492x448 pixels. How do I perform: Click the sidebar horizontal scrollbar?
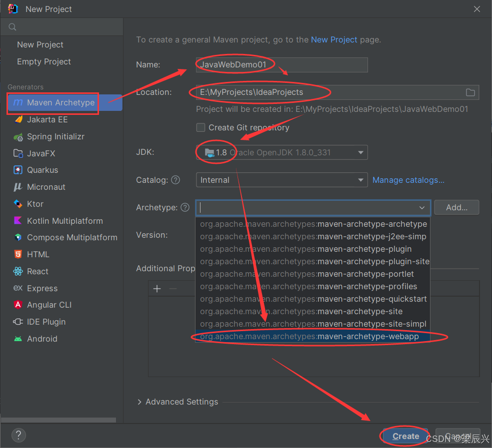[x=58, y=420]
